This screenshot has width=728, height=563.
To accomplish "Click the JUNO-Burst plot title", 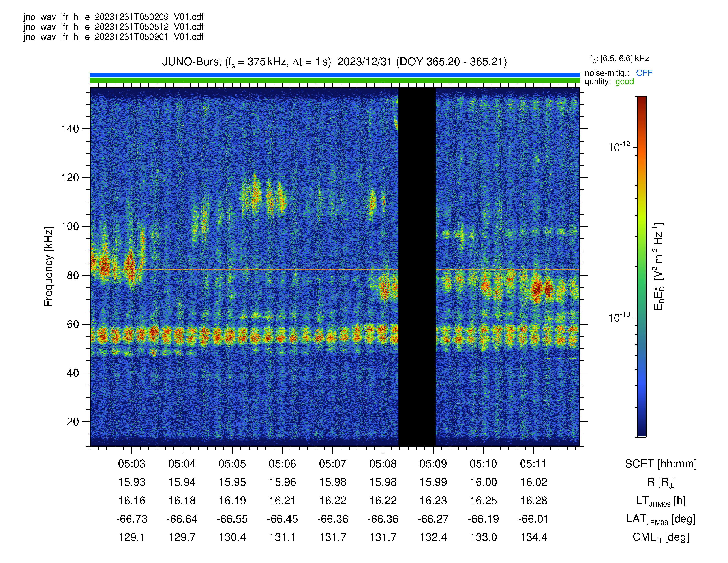I will [334, 62].
